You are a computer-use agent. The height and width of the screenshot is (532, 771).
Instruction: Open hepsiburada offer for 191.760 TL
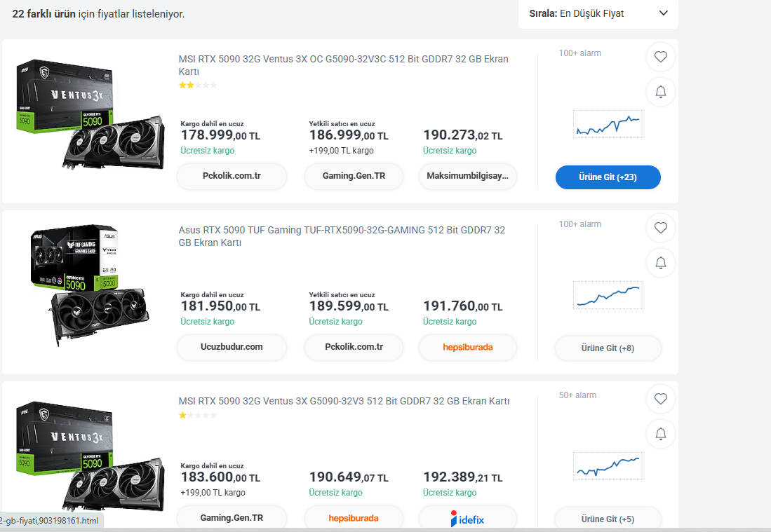point(468,347)
